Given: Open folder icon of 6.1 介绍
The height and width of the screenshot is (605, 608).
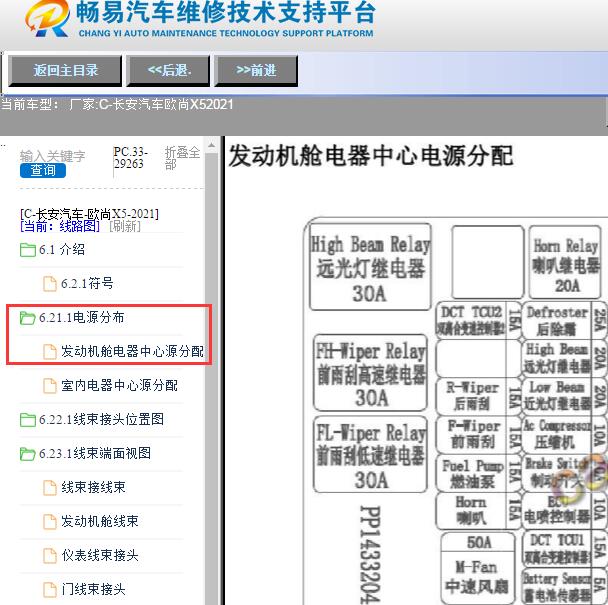Looking at the screenshot, I should coord(28,249).
